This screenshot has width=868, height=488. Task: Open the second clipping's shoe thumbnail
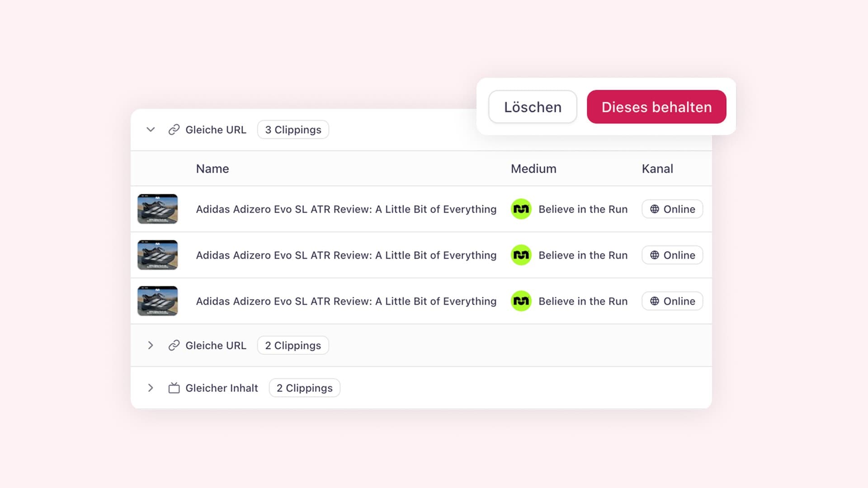point(157,255)
